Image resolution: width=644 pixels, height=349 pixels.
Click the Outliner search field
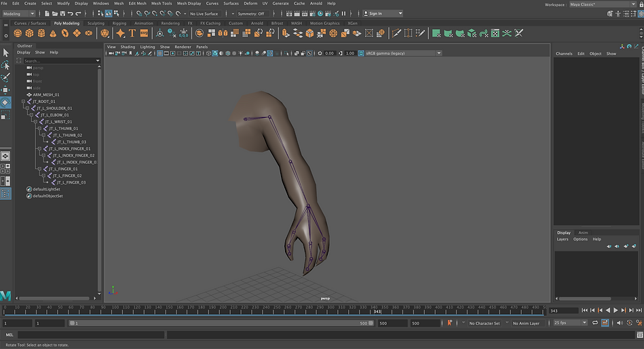click(x=61, y=61)
